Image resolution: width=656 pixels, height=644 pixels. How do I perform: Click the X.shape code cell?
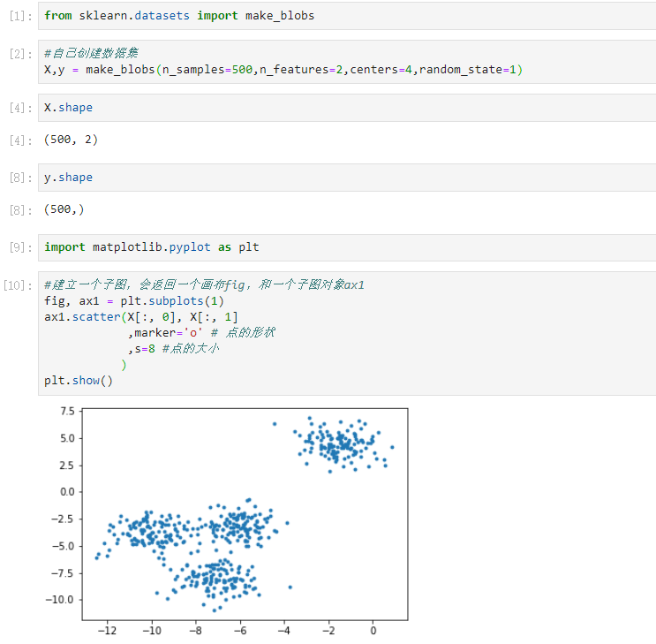pos(347,108)
